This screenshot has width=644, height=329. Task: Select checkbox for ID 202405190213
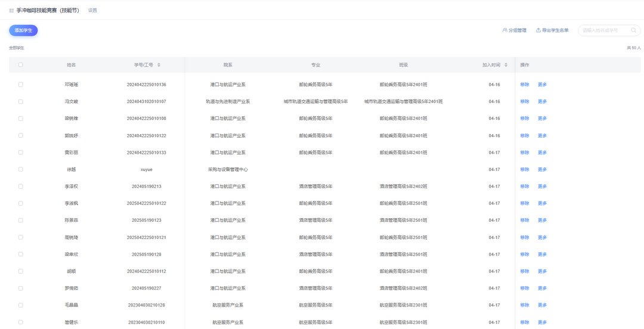[x=20, y=187]
